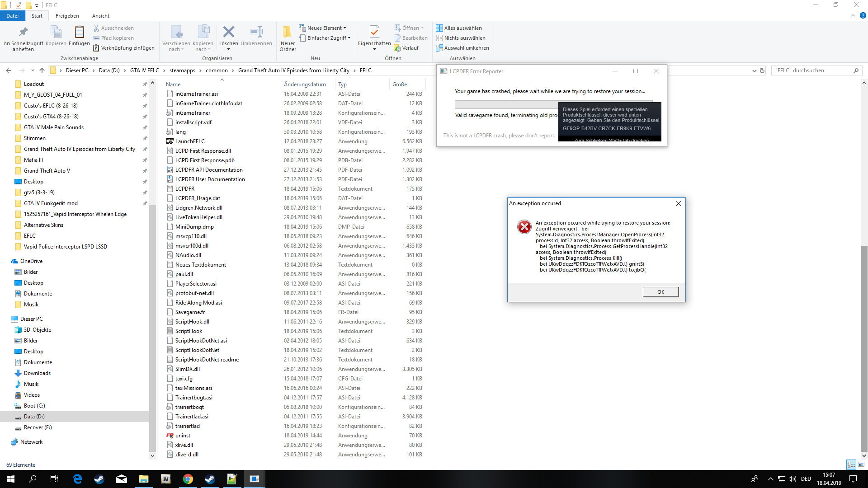This screenshot has height=488, width=868.
Task: Click the refresh icon beside the address bar
Action: [x=762, y=70]
